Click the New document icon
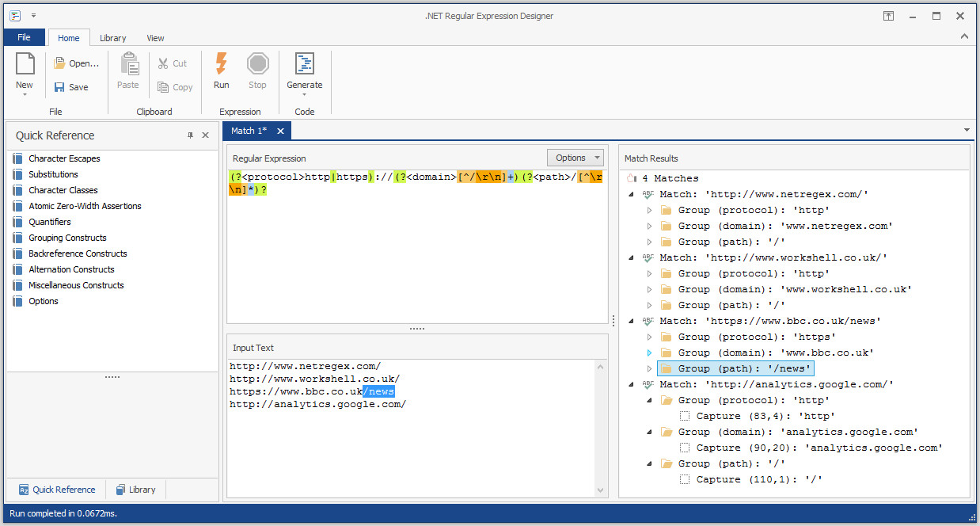Image resolution: width=980 pixels, height=526 pixels. click(25, 64)
